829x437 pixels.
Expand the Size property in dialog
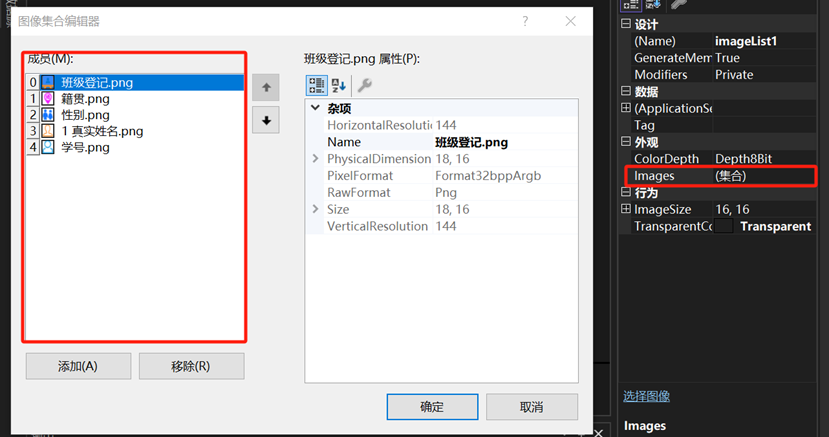pyautogui.click(x=316, y=209)
